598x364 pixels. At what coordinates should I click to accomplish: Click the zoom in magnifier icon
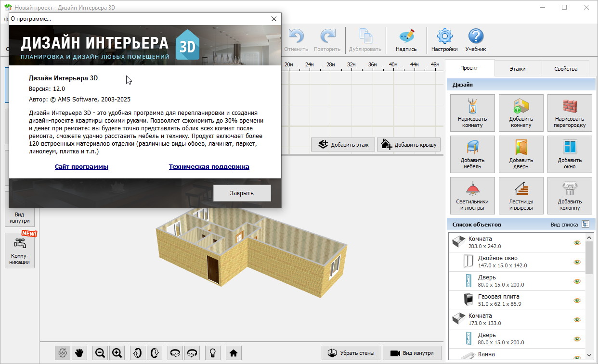click(117, 353)
